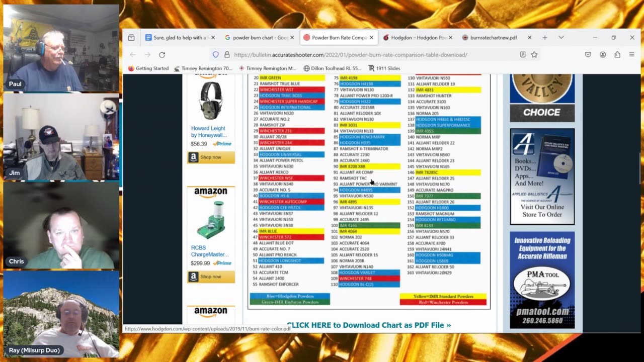This screenshot has height=362, width=644.
Task: Click the Blue=Hodgdon Powders legend swatch
Action: coord(290,296)
